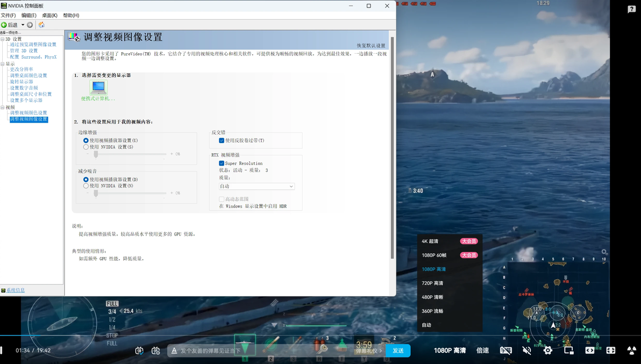Open 设置数字音频 tree item
641x364 pixels.
click(x=24, y=88)
